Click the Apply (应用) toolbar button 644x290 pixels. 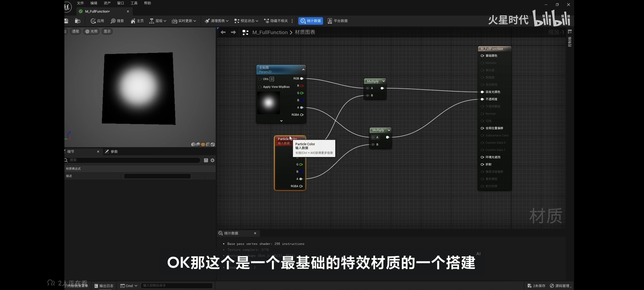pyautogui.click(x=97, y=21)
